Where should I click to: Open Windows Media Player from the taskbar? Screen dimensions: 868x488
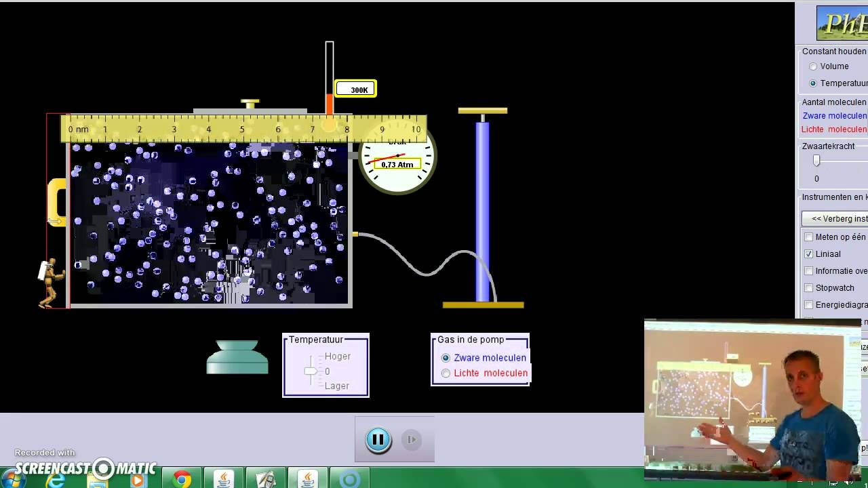coord(138,481)
